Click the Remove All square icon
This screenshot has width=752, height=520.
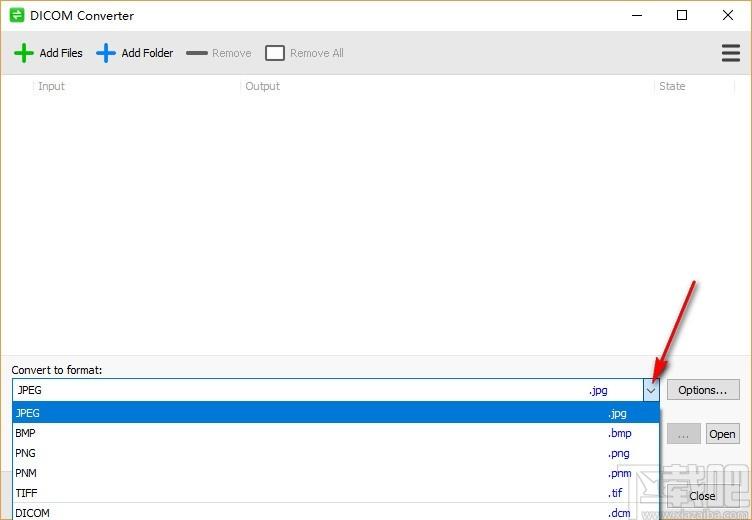click(275, 53)
